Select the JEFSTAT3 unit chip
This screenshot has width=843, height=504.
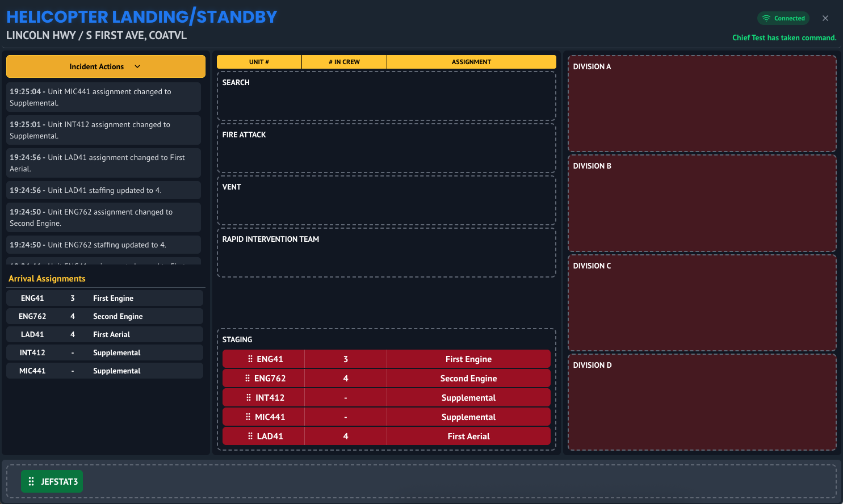[52, 481]
